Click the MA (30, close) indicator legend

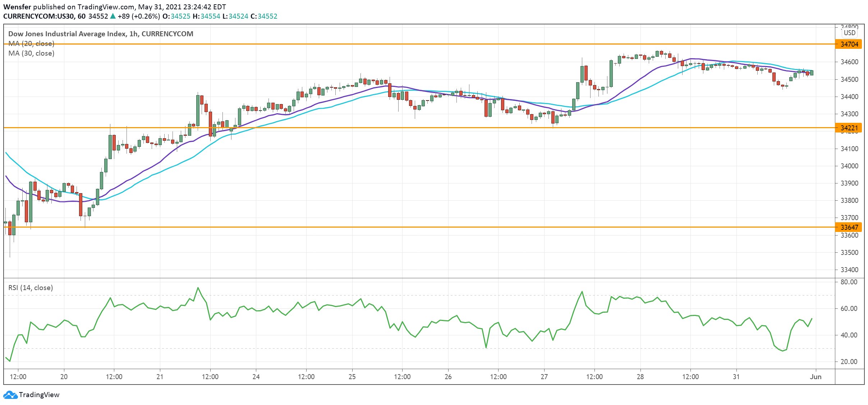(31, 53)
